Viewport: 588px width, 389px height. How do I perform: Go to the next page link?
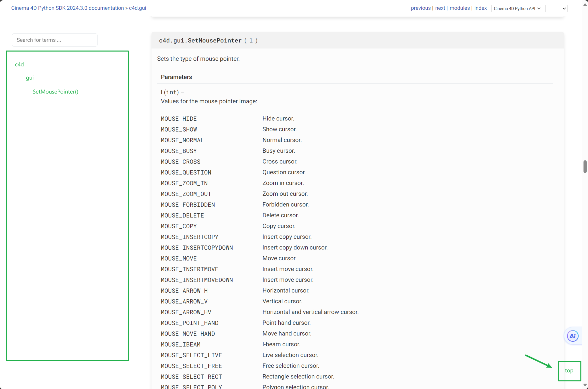(440, 8)
